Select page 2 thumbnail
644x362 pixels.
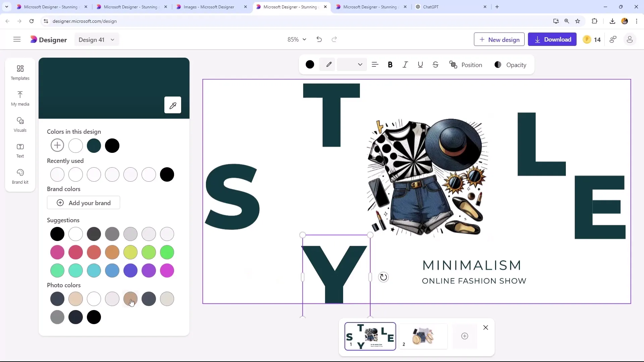(423, 336)
